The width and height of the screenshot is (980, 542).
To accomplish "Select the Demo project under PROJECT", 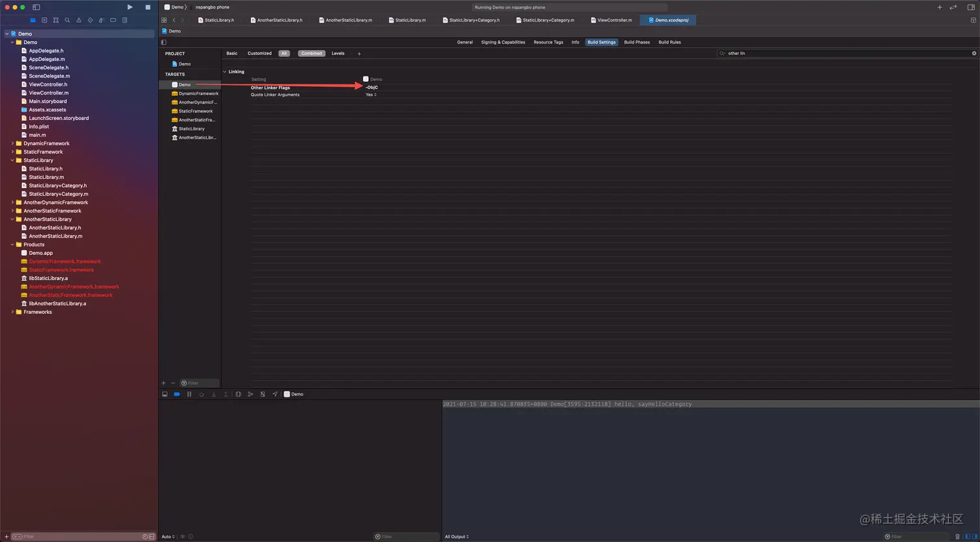I will click(x=181, y=64).
